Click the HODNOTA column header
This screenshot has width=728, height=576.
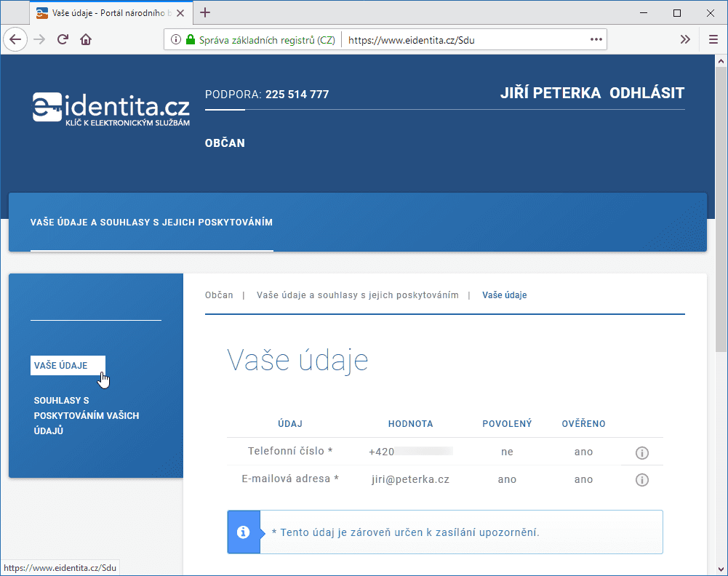pos(410,424)
